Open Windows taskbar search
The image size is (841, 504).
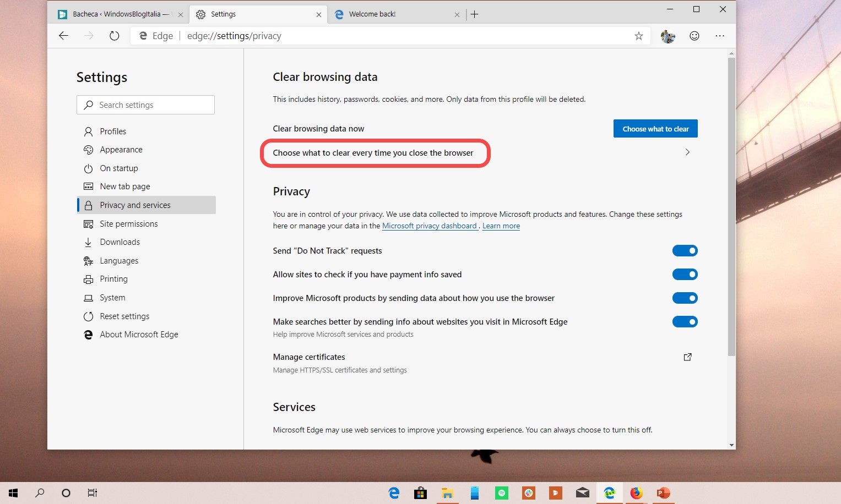40,493
